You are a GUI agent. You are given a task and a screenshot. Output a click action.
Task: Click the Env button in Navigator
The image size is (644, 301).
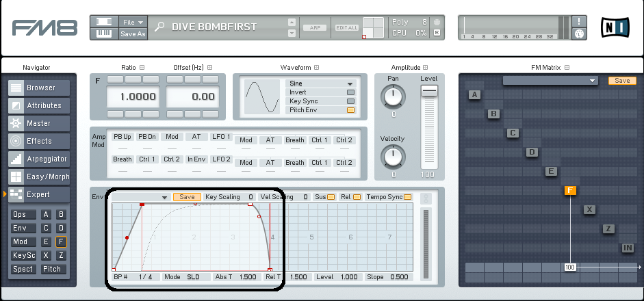coord(23,228)
